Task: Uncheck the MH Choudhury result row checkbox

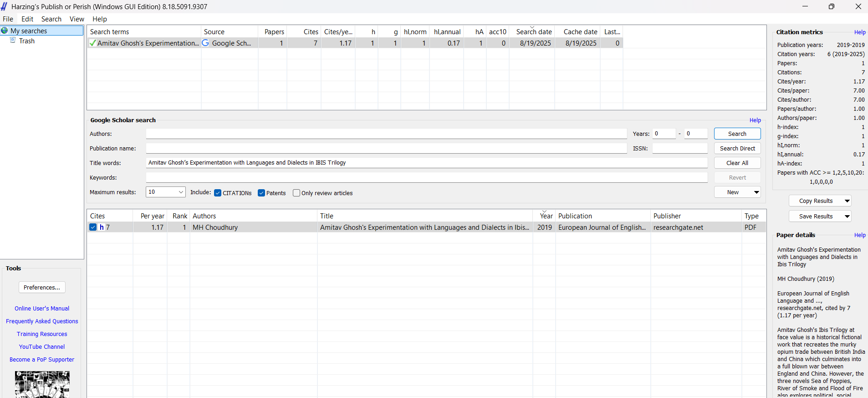Action: (93, 227)
